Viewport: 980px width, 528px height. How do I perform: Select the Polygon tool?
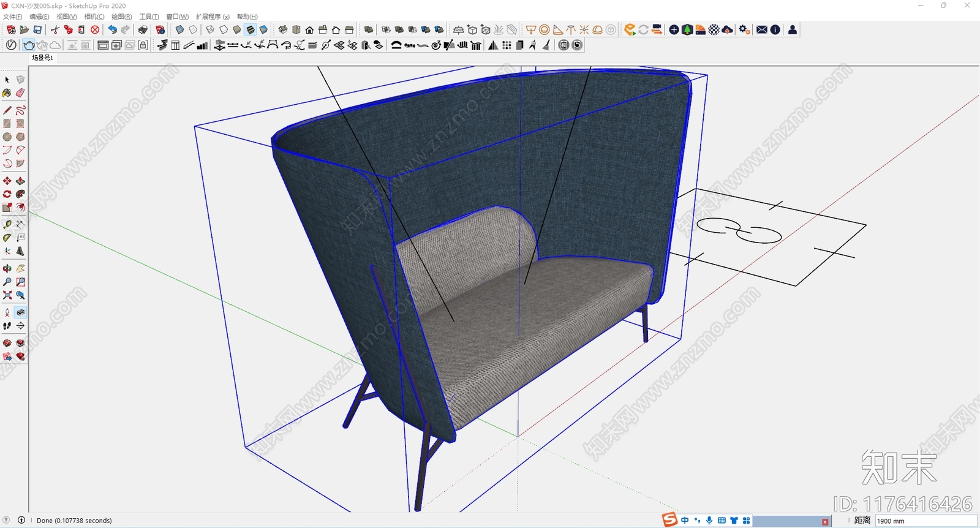20,137
